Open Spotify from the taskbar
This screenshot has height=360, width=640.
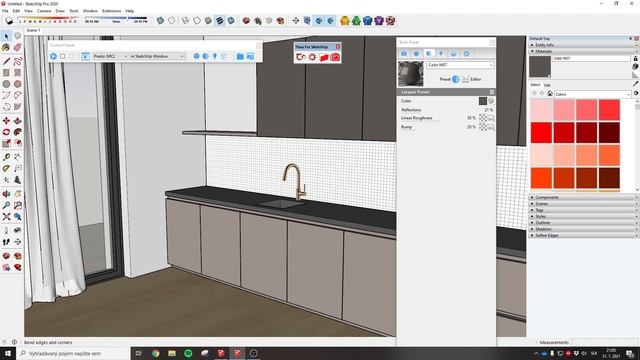188,353
